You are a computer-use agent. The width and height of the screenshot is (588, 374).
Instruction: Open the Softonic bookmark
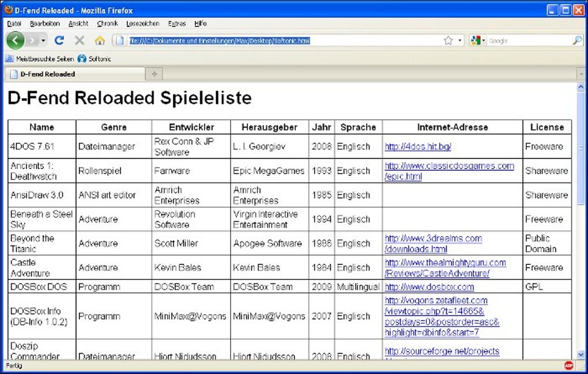[95, 58]
